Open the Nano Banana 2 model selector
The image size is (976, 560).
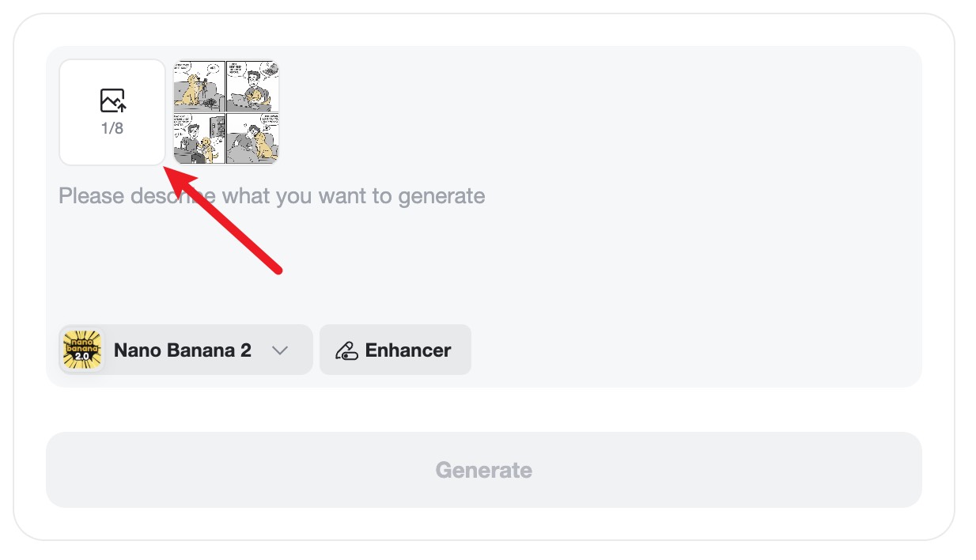pyautogui.click(x=185, y=350)
